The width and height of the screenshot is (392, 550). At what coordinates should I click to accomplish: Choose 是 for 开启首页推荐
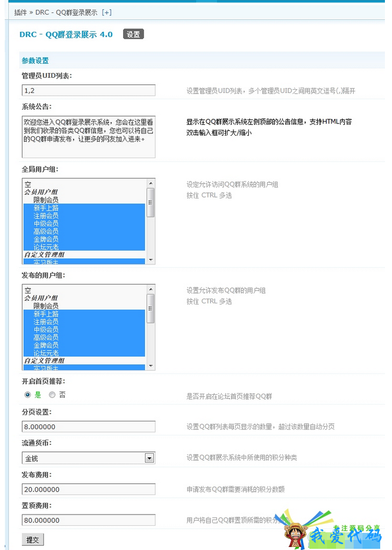(28, 395)
